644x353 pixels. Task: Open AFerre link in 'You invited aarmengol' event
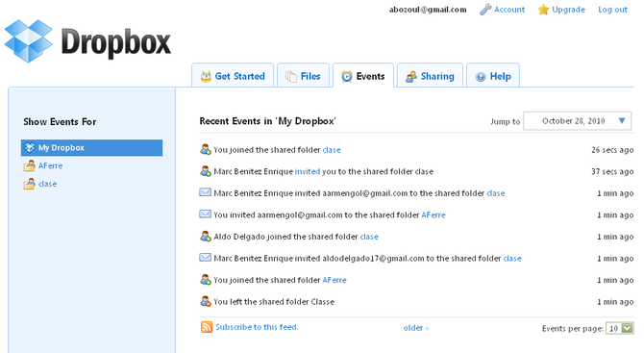(x=433, y=214)
